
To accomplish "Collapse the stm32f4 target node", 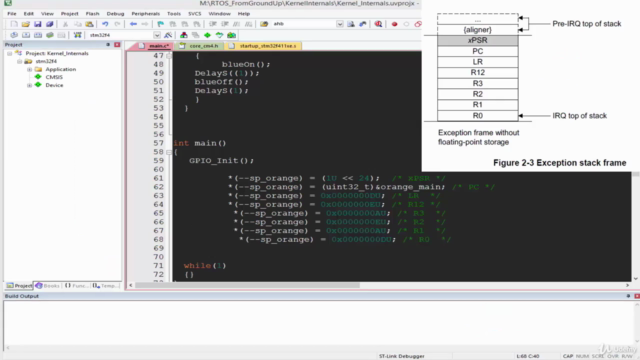I will pyautogui.click(x=19, y=61).
